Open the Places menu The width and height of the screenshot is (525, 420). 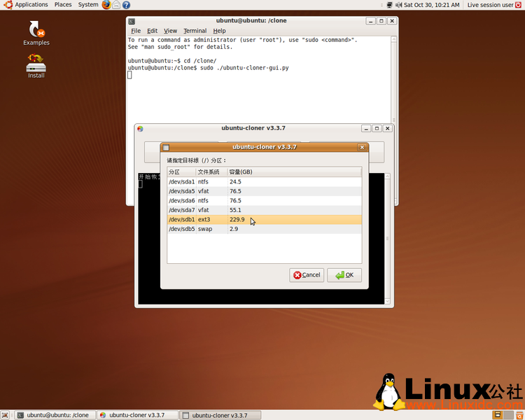[x=63, y=5]
